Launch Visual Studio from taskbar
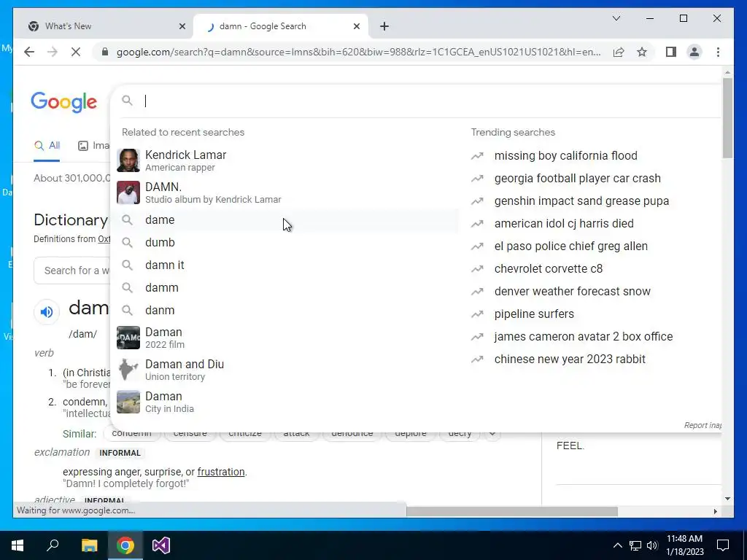Screen dimensions: 747x560 (161, 545)
